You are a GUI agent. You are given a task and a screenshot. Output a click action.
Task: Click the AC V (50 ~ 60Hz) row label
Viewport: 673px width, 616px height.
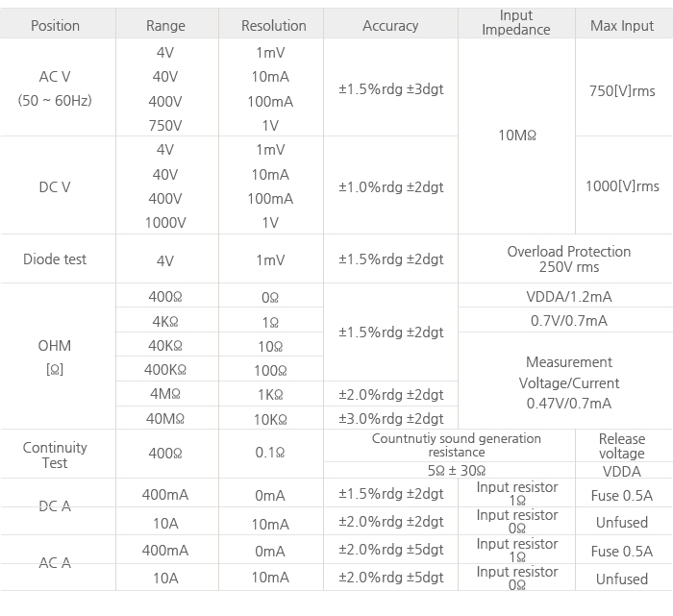pyautogui.click(x=55, y=87)
